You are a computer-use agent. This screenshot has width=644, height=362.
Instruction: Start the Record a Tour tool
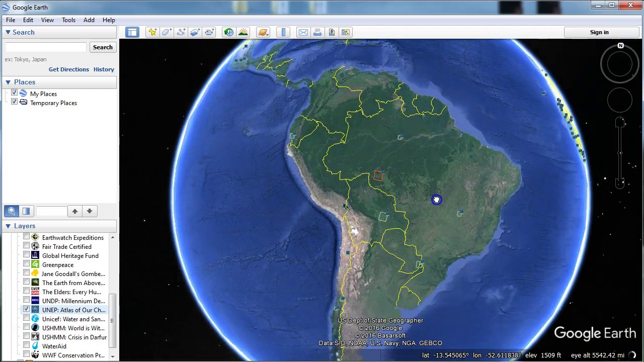point(210,32)
